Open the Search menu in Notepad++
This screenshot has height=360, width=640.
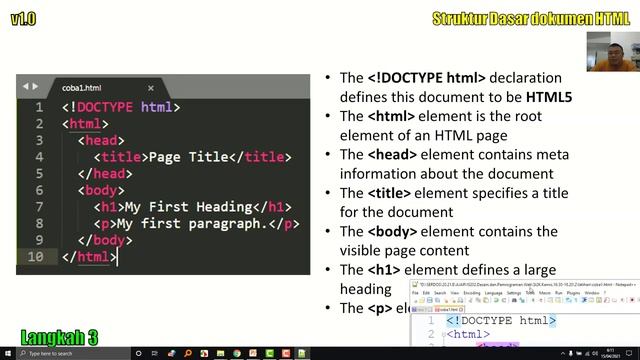440,293
